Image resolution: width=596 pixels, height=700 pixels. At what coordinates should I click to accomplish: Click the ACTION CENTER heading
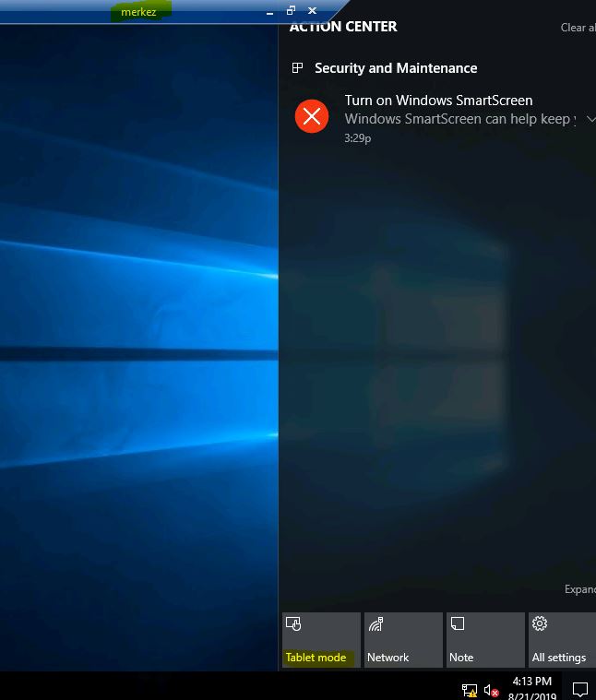coord(343,27)
